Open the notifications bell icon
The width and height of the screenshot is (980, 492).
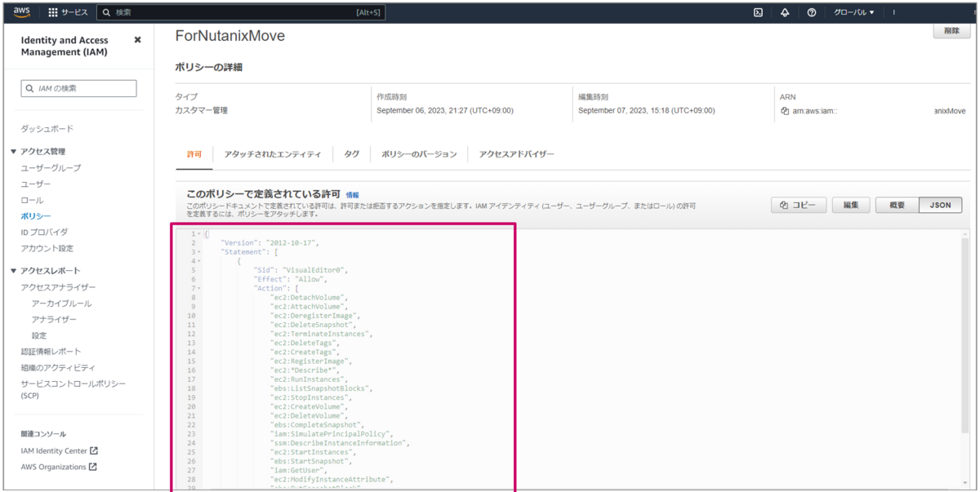785,12
